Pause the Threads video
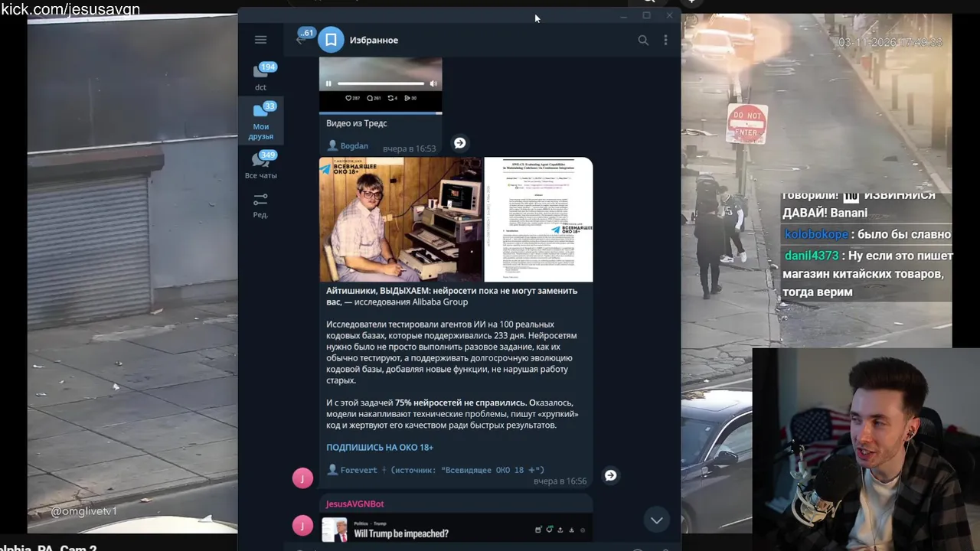The image size is (980, 551). tap(328, 83)
